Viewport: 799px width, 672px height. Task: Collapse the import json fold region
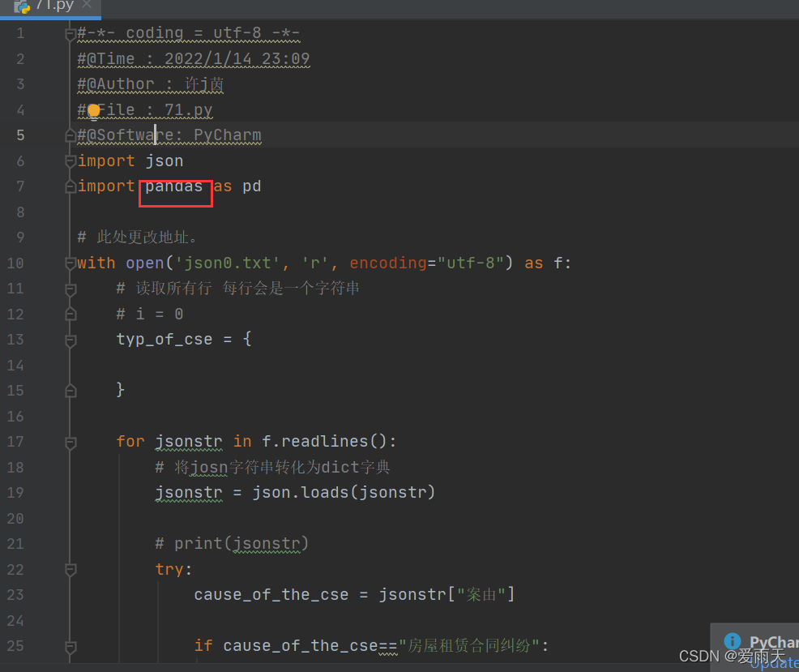pos(70,159)
